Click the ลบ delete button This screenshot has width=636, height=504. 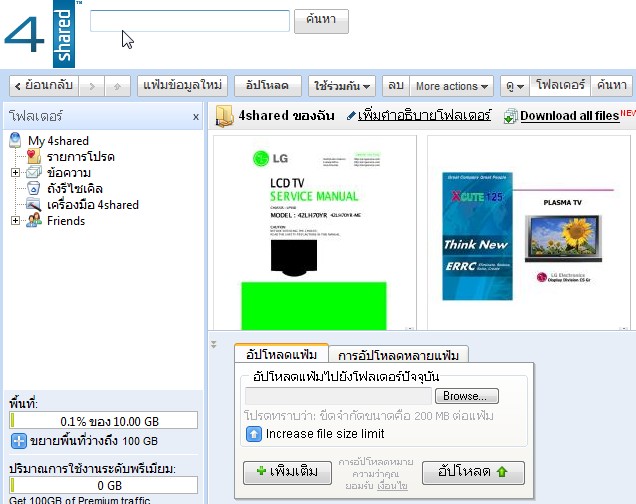coord(396,86)
